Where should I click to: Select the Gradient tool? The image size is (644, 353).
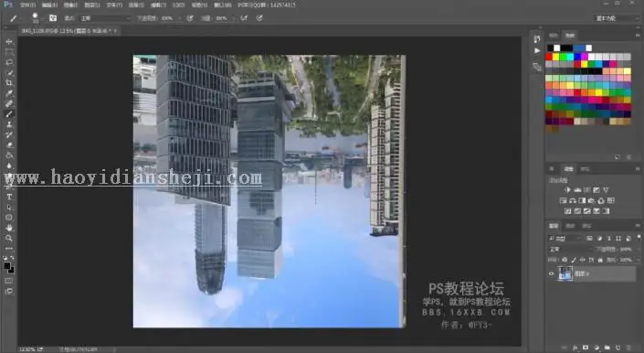(x=9, y=155)
